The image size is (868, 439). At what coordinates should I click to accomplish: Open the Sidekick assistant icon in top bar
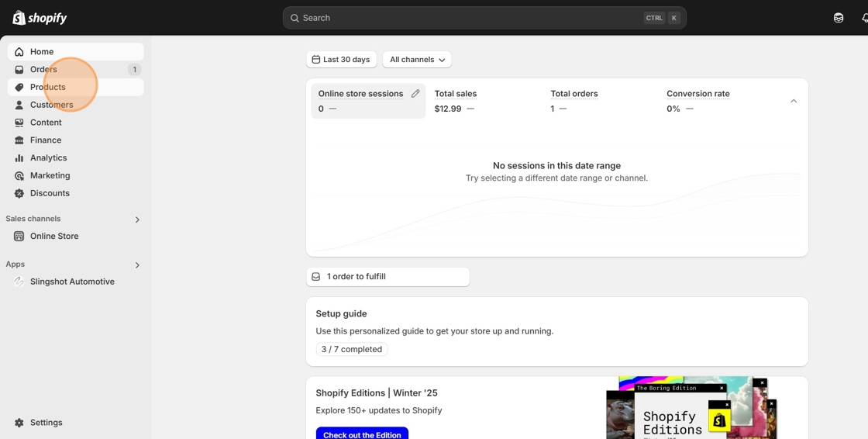tap(839, 18)
